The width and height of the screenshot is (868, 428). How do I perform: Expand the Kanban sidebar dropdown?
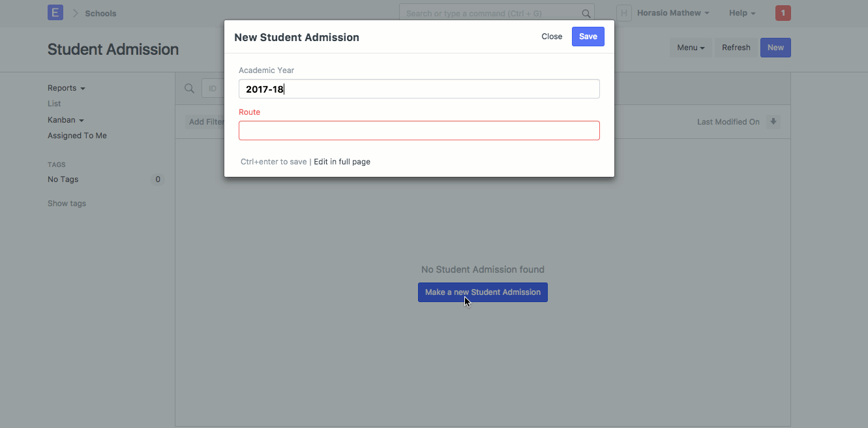[x=65, y=120]
